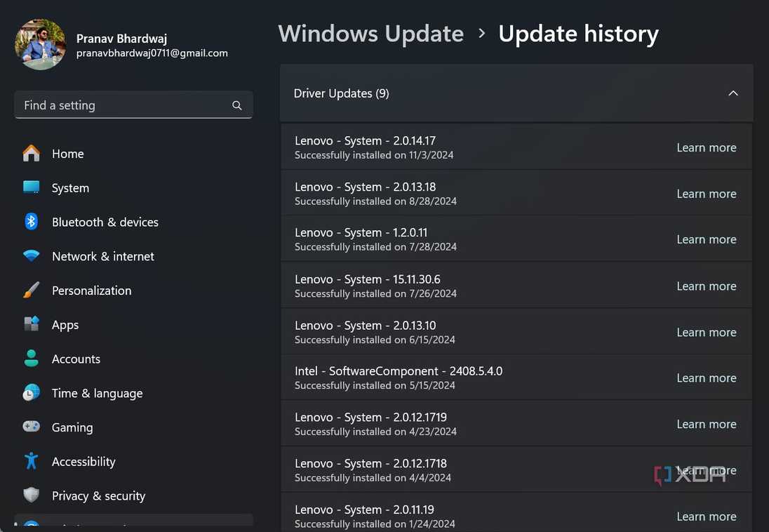Select Intel - SoftwareComponent - 2408.5.4.0 entry
The height and width of the screenshot is (532, 769).
click(x=516, y=378)
